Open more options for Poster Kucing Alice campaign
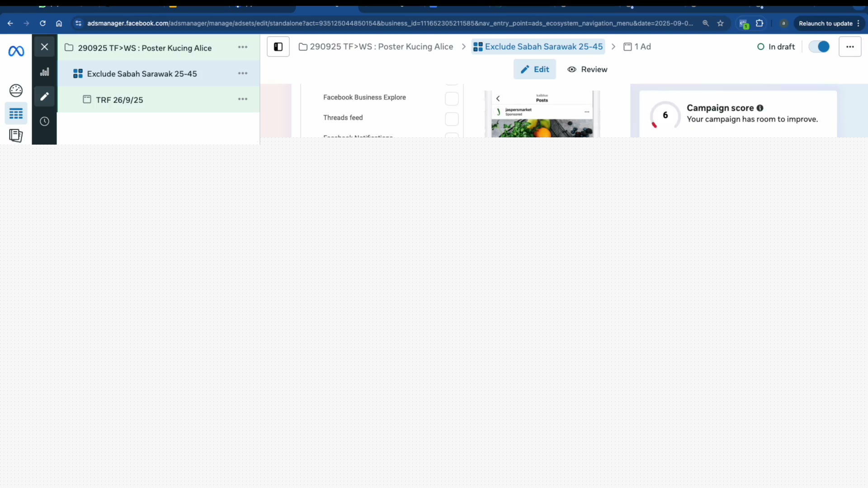 (243, 47)
